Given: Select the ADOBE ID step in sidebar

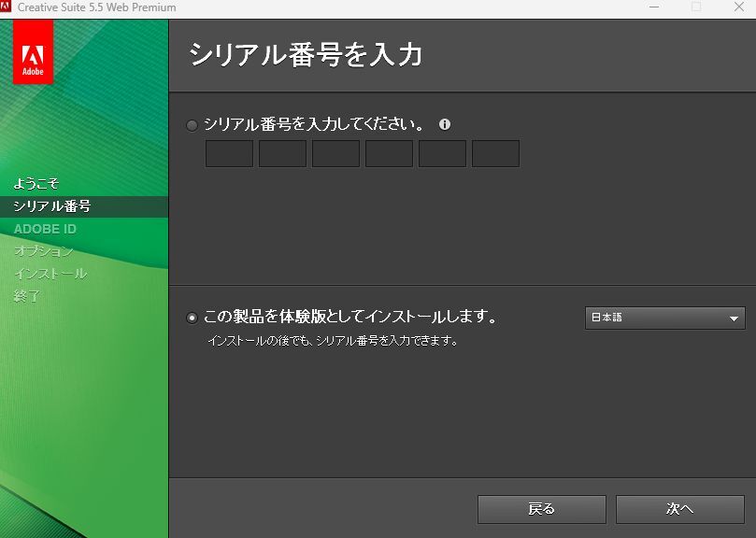Looking at the screenshot, I should tap(45, 229).
